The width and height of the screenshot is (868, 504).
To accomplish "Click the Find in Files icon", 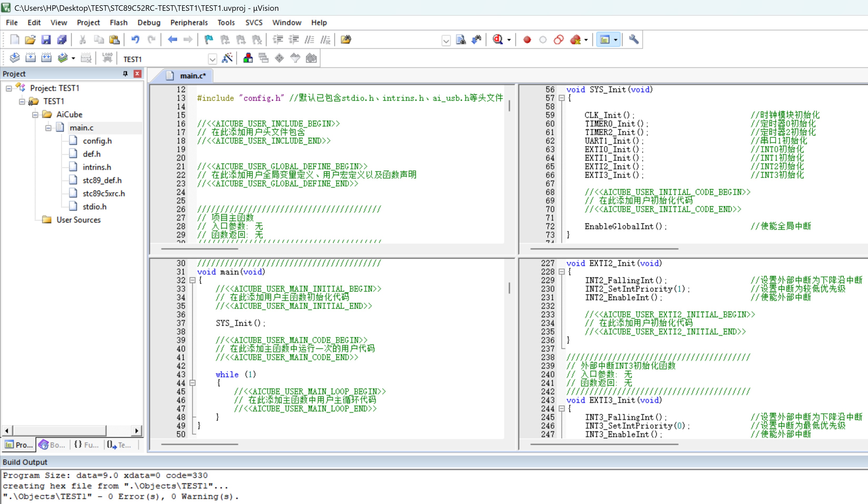I will [346, 40].
